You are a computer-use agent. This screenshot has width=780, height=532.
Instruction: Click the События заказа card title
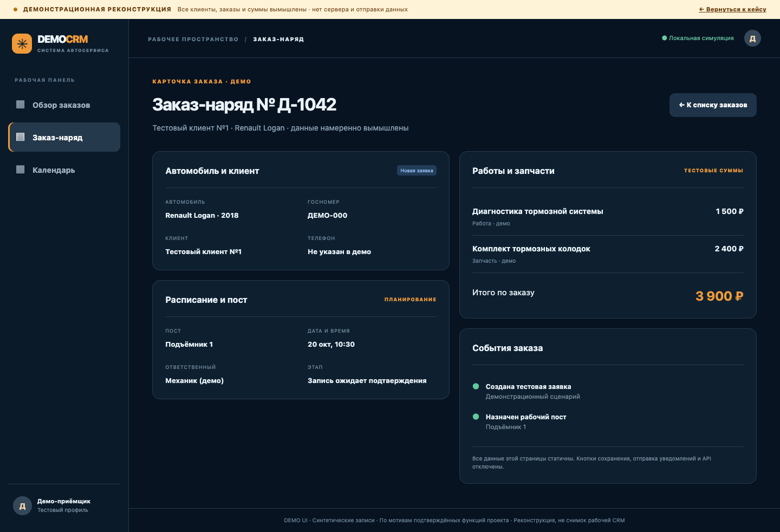(507, 348)
